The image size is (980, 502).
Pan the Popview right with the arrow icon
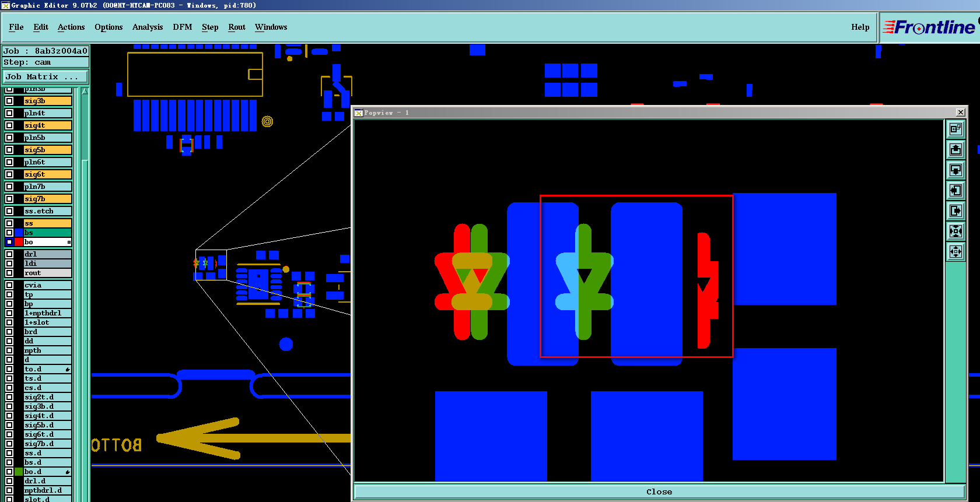956,211
